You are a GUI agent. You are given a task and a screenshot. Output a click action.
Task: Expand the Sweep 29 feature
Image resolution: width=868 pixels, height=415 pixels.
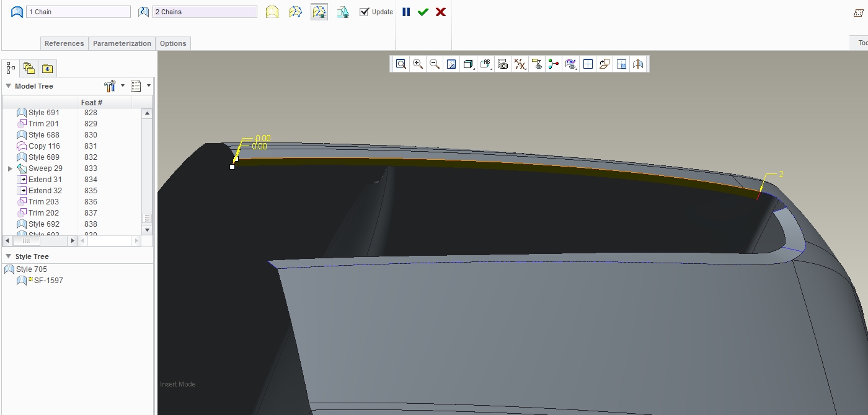[x=11, y=168]
